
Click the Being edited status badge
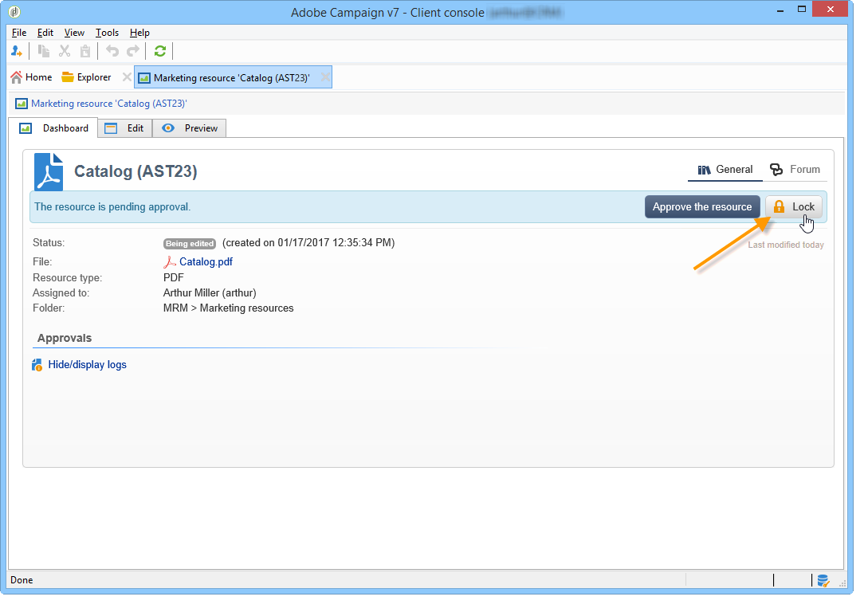[x=190, y=244]
